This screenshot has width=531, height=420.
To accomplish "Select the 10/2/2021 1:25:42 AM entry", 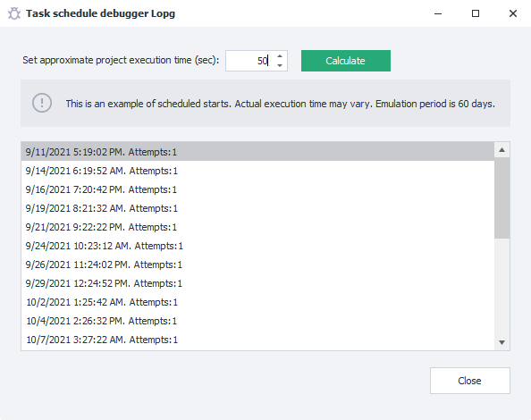I will coord(257,302).
